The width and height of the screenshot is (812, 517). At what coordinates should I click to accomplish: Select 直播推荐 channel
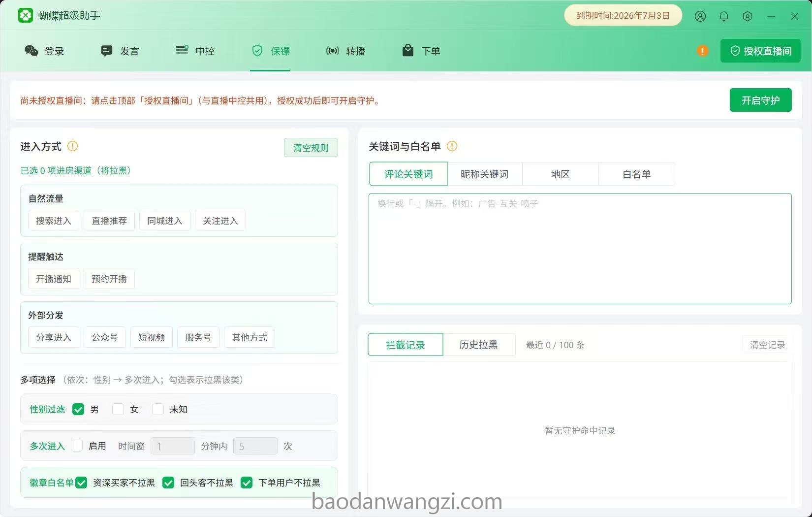point(109,221)
